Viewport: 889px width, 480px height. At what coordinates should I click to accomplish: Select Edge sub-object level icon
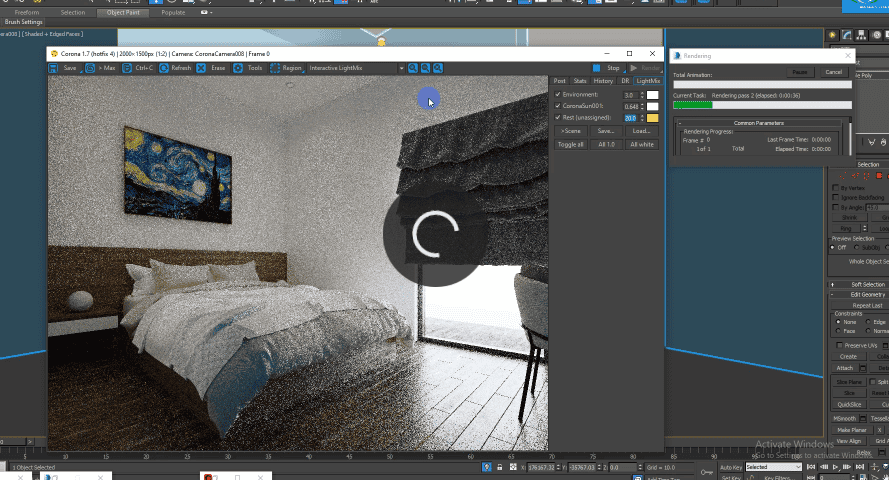pos(855,176)
